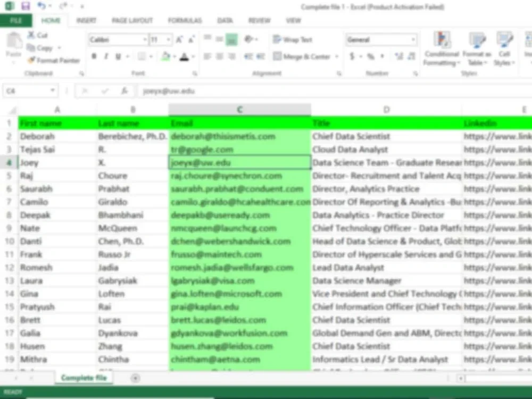Click the Percent Style icon
The height and width of the screenshot is (399, 532).
click(x=371, y=56)
